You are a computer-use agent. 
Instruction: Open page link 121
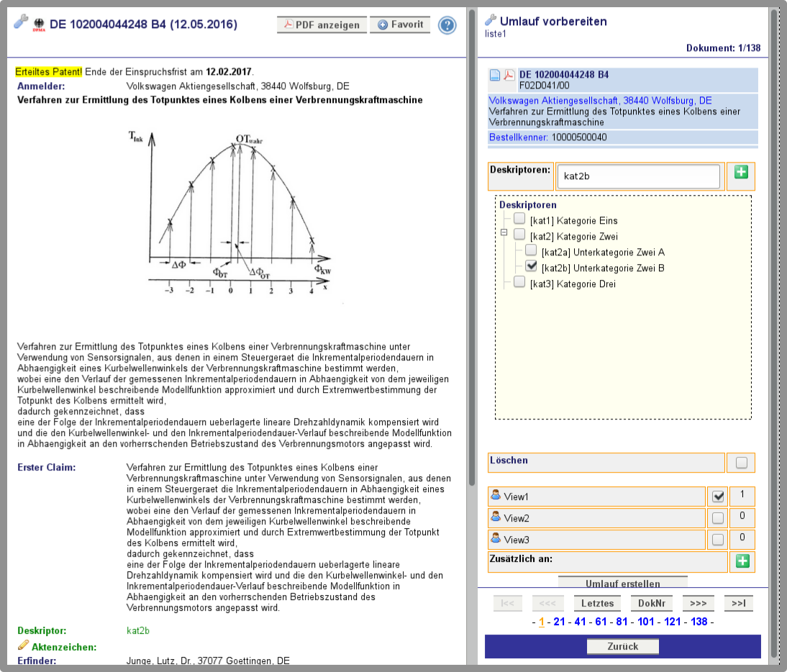[x=673, y=622]
